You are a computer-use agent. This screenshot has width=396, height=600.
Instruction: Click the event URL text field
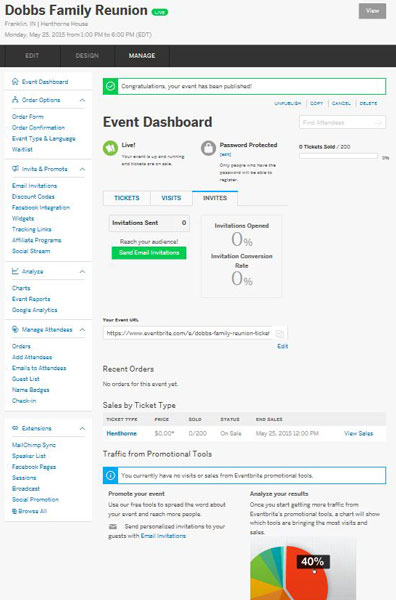click(188, 333)
